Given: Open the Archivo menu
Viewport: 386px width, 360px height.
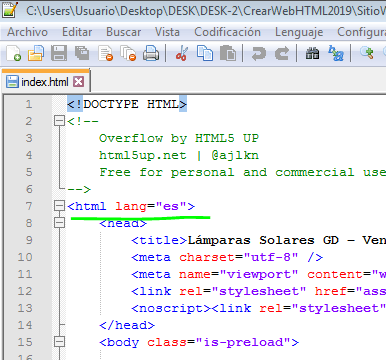Looking at the screenshot, I should point(28,32).
